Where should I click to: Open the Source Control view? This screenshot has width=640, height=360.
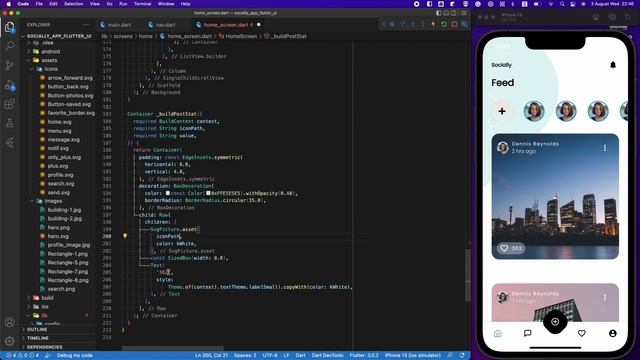pyautogui.click(x=9, y=65)
